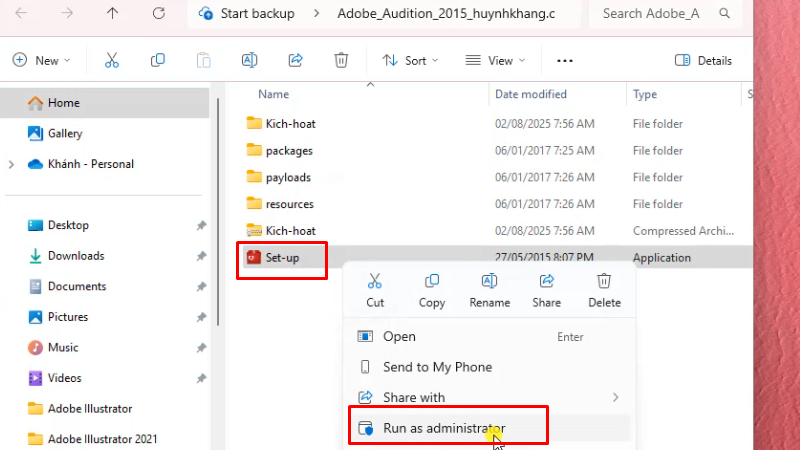This screenshot has width=800, height=450.
Task: Click the toolbar Rename icon
Action: 249,60
